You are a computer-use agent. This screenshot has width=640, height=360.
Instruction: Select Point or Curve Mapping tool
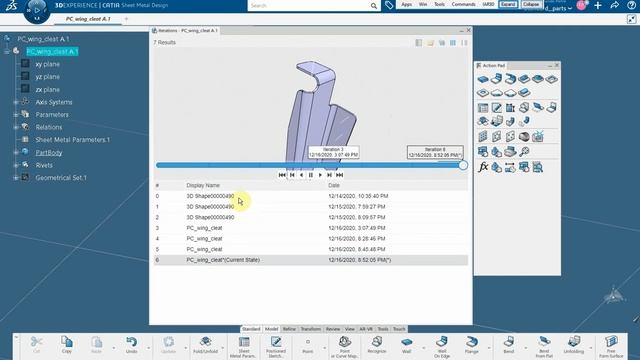pos(344,347)
